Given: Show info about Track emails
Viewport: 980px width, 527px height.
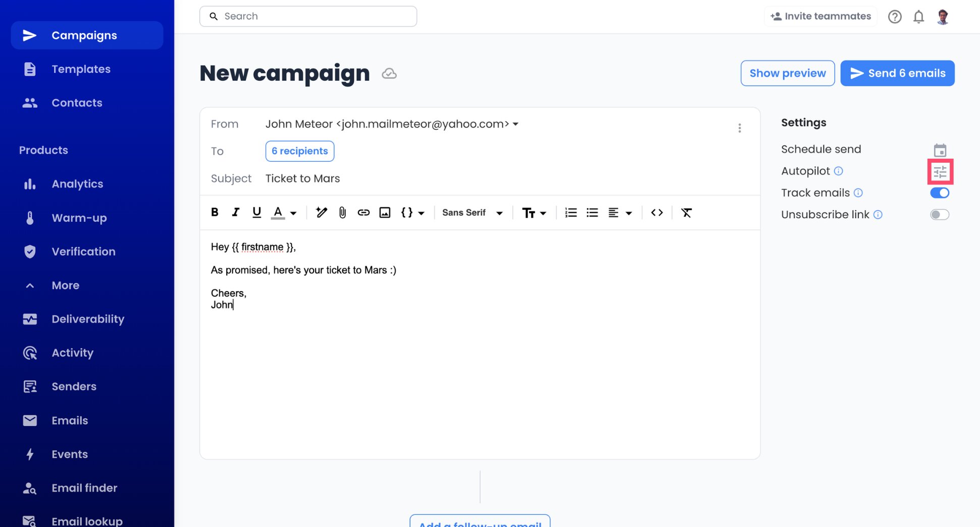Looking at the screenshot, I should click(x=858, y=193).
